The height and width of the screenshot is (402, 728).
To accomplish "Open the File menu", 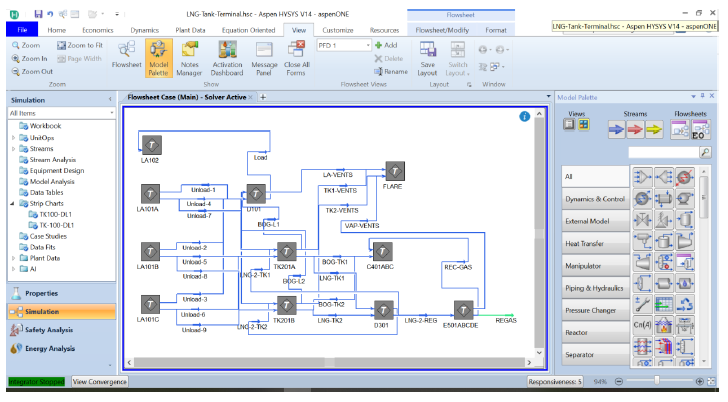I will point(22,30).
